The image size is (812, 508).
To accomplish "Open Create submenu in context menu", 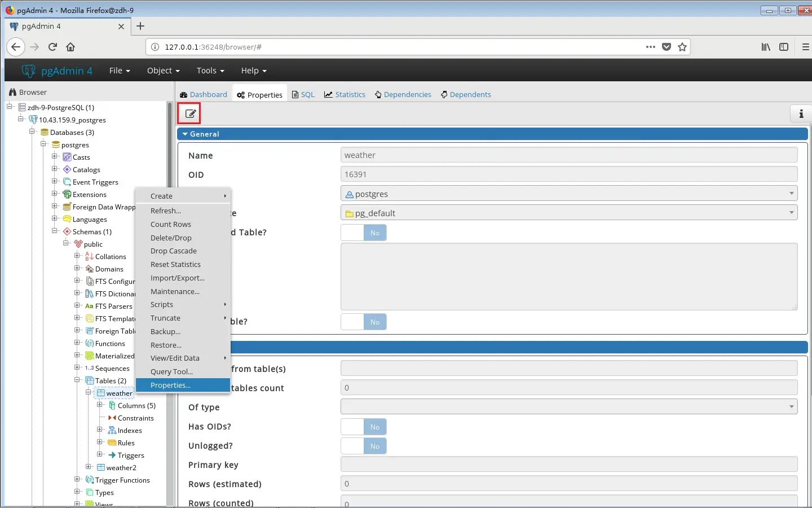I will [x=183, y=196].
